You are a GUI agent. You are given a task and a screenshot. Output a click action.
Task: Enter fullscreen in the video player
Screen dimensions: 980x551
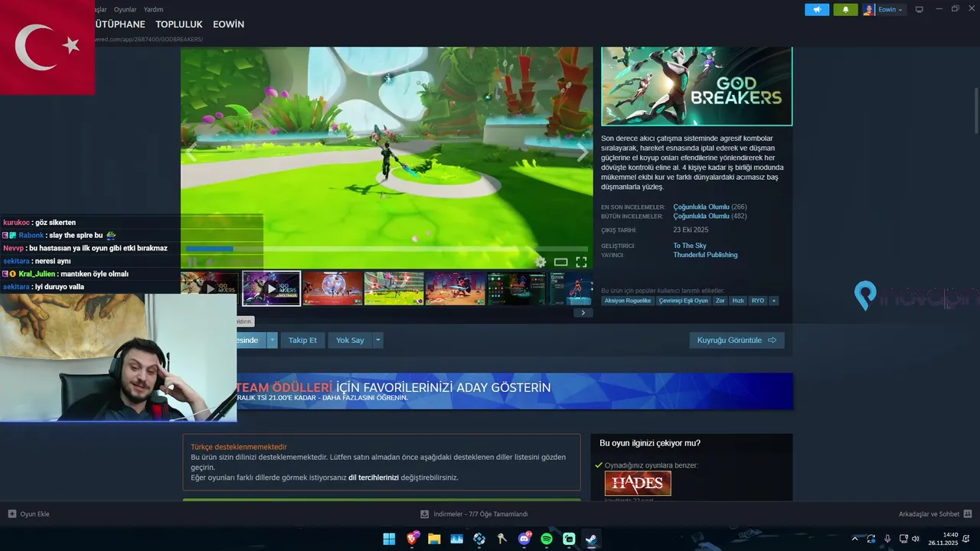tap(581, 262)
